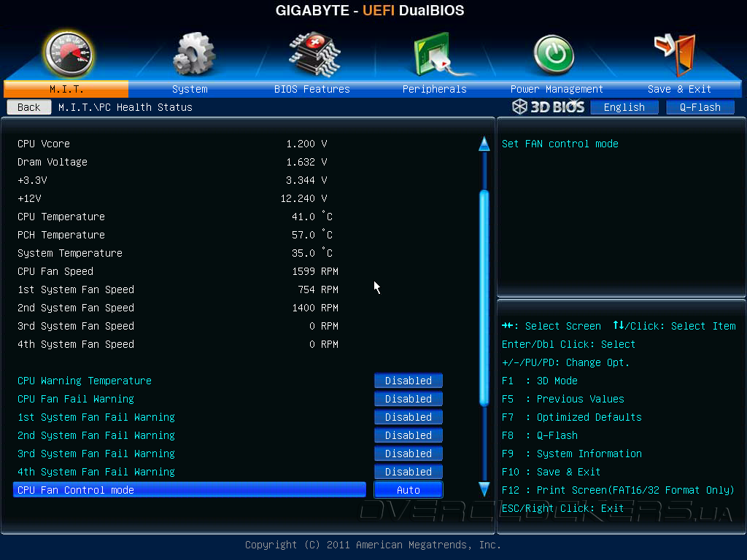The height and width of the screenshot is (560, 747).
Task: Click the 'F9 : System Information' hint
Action: (x=572, y=454)
